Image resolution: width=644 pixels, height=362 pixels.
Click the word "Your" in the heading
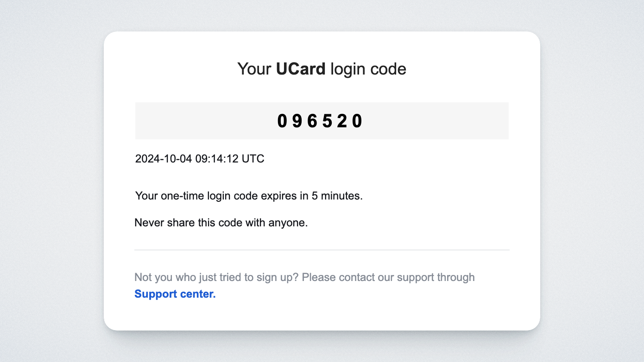[x=254, y=69]
